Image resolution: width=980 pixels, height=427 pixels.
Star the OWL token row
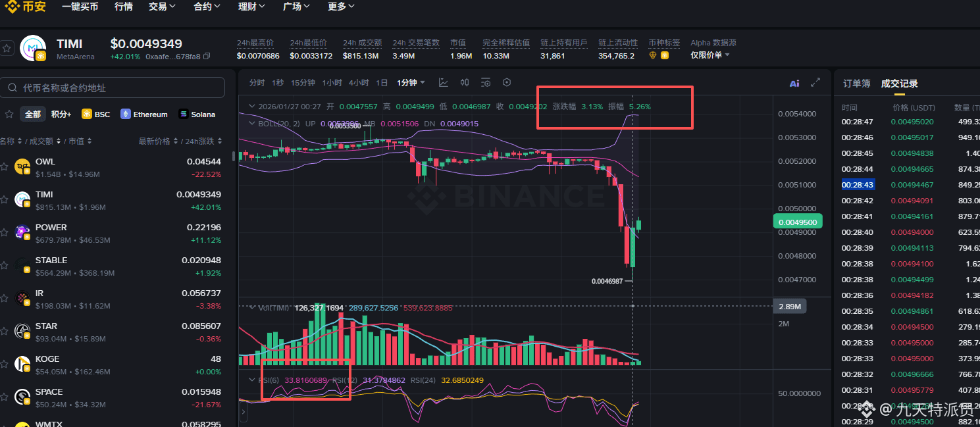pyautogui.click(x=5, y=167)
